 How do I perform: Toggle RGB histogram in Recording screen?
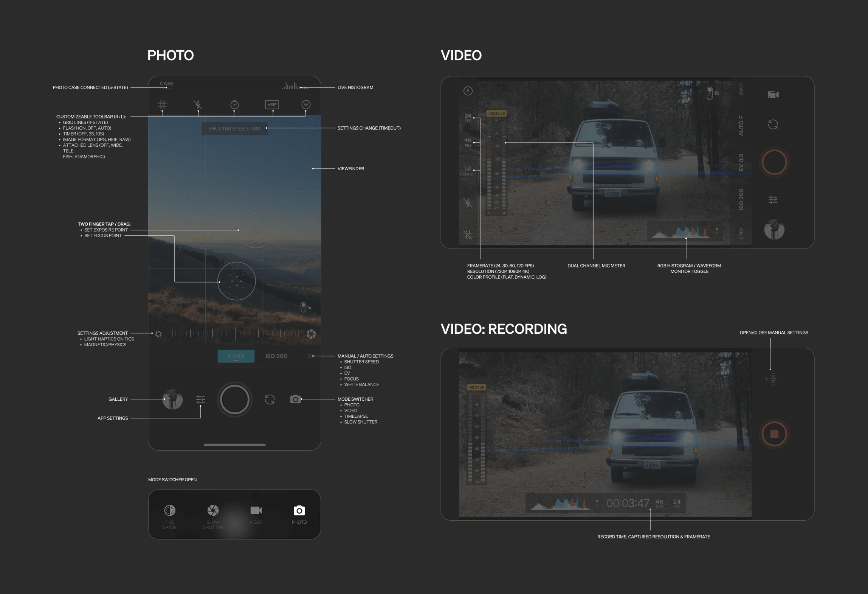[x=561, y=503]
